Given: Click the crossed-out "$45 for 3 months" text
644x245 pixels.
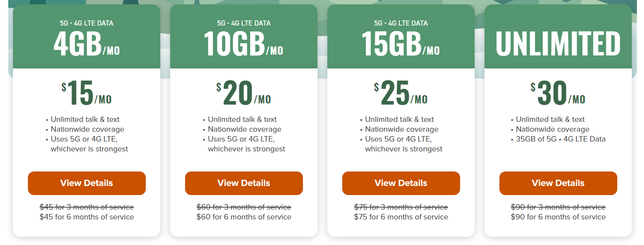Looking at the screenshot, I should (86, 207).
